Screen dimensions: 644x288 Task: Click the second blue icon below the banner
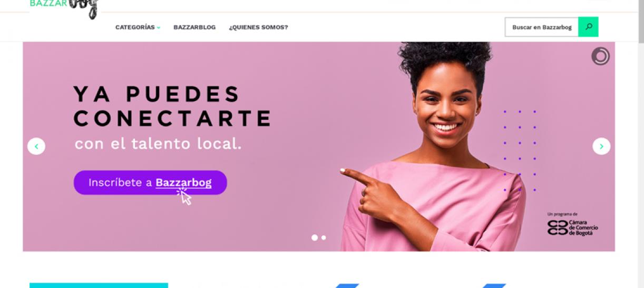click(493, 286)
